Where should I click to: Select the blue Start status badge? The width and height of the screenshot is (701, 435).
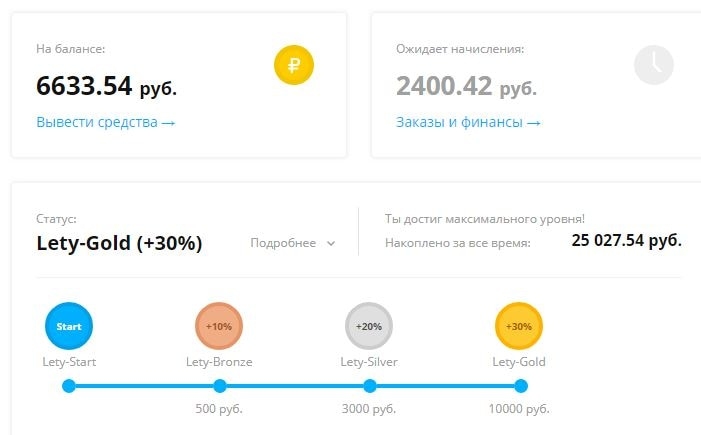69,326
